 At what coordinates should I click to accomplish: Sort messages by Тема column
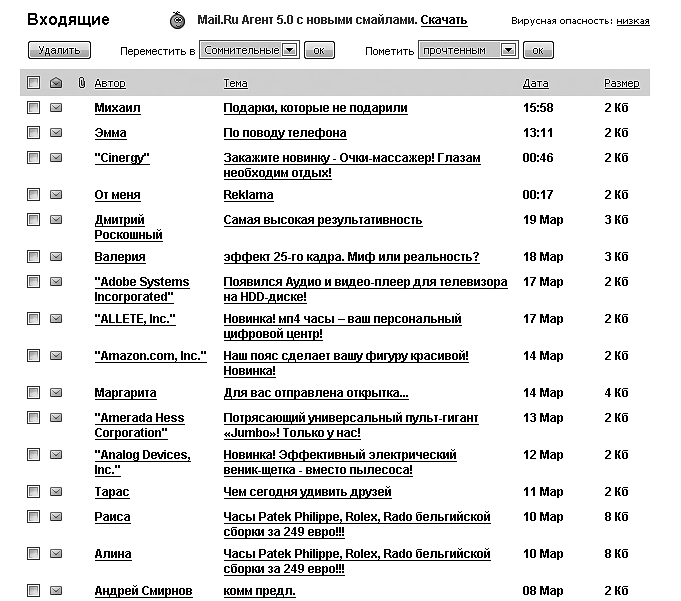[x=235, y=83]
